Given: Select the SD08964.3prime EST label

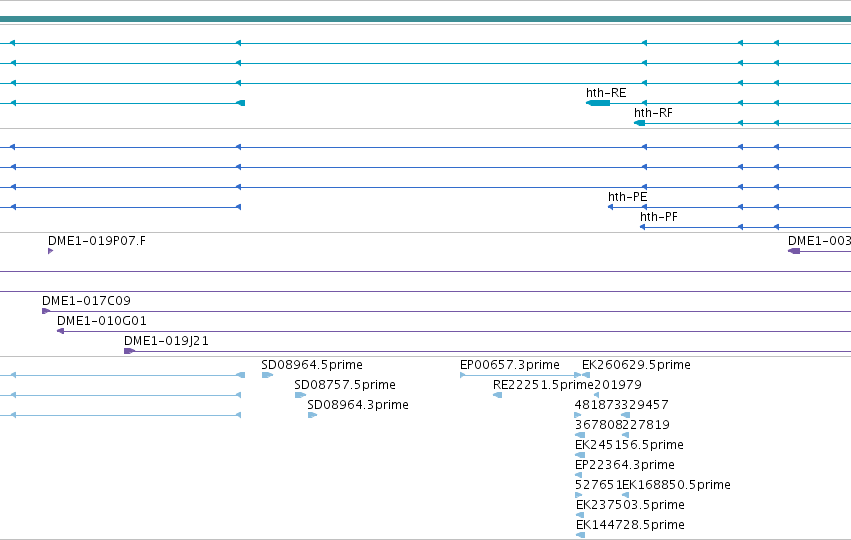Looking at the screenshot, I should 358,405.
